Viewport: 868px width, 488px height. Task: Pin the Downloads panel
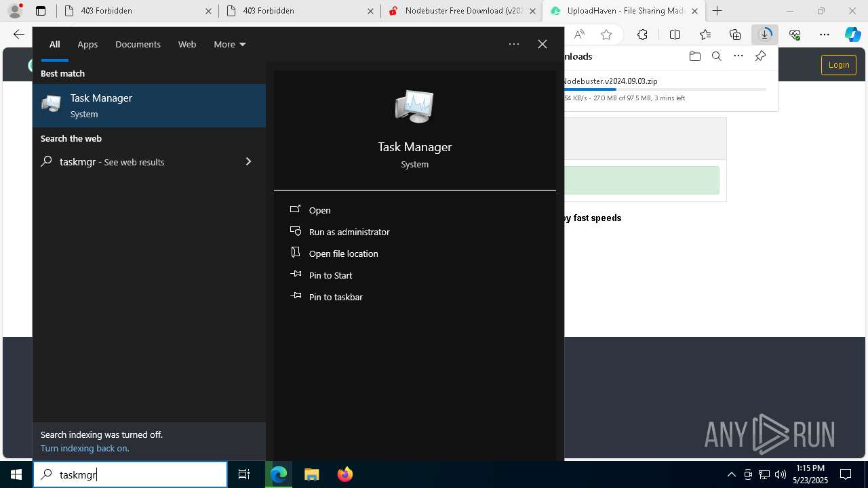click(760, 56)
